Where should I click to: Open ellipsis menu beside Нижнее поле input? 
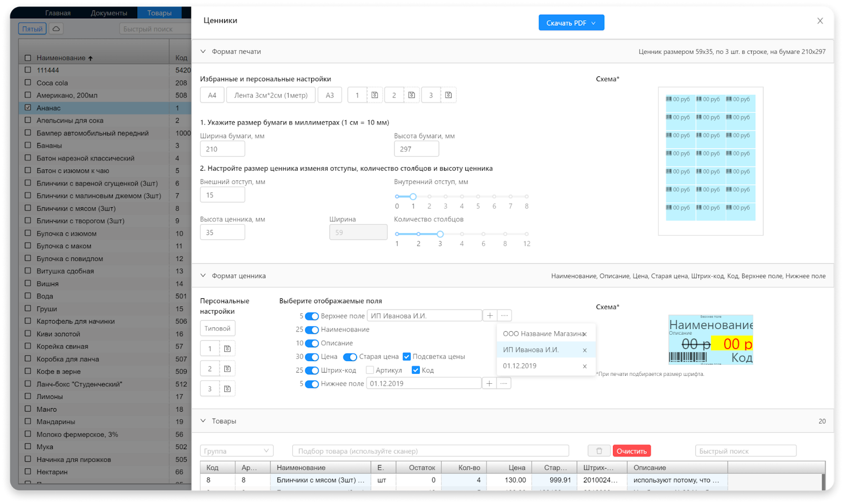504,383
